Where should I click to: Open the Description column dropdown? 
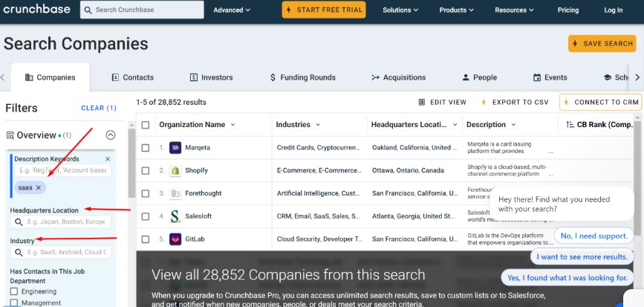pyautogui.click(x=513, y=125)
